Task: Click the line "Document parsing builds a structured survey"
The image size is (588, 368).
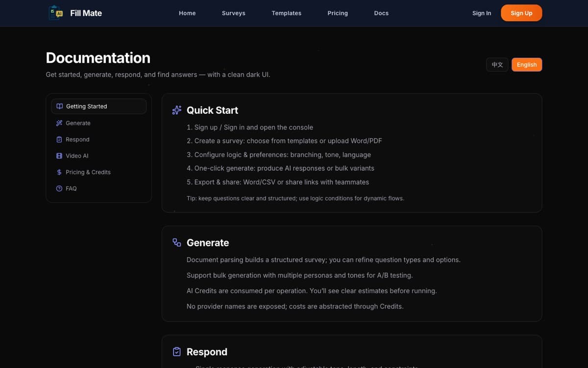Action: (323, 260)
